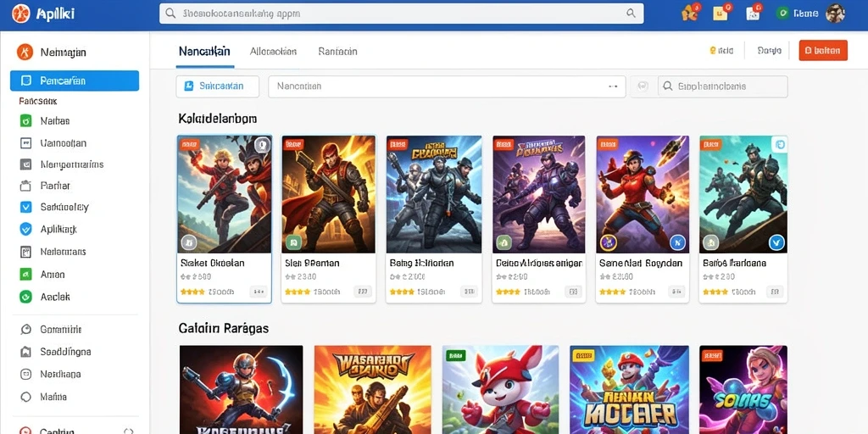Click the magnifier icon inside the top search bar
Viewport: 868px width, 434px height.
pos(171,14)
